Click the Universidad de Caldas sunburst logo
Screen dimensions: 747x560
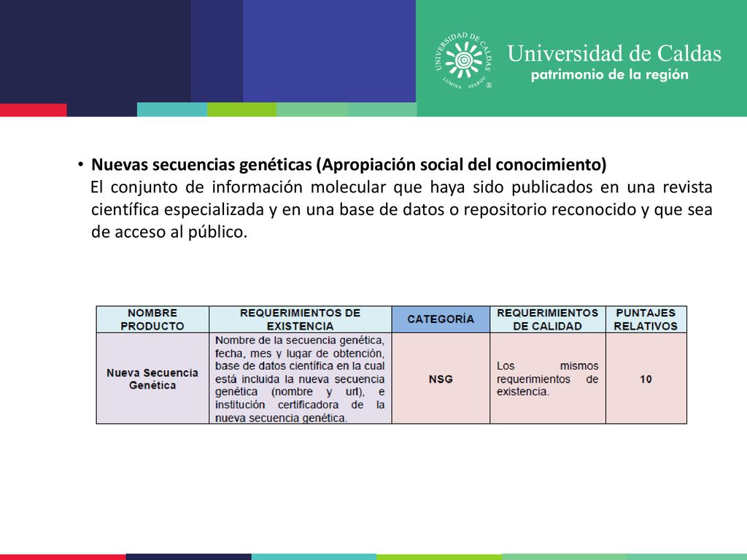click(463, 61)
